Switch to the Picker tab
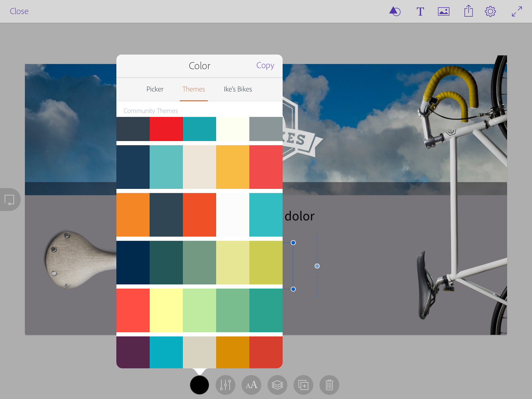 155,89
